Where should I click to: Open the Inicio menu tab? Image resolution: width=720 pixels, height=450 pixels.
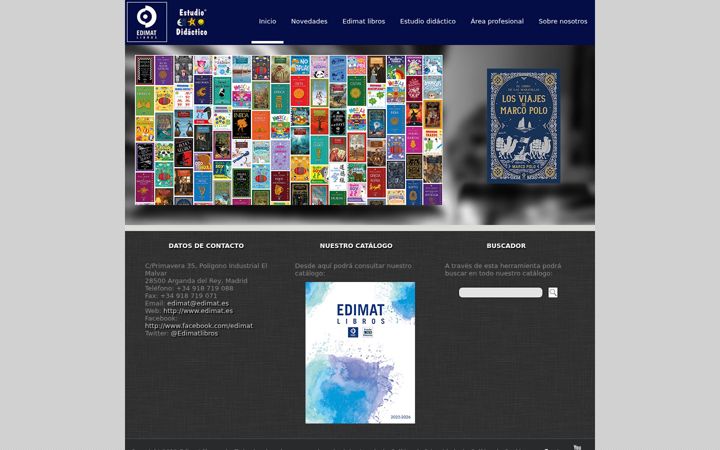(x=267, y=21)
